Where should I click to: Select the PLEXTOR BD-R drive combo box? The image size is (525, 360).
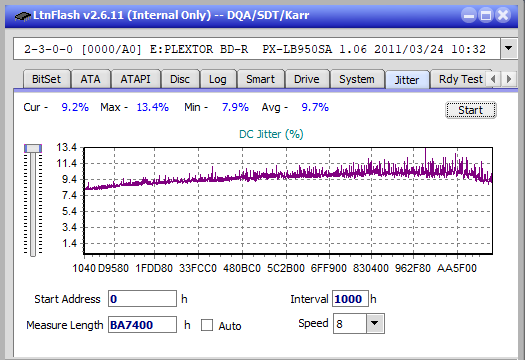257,49
